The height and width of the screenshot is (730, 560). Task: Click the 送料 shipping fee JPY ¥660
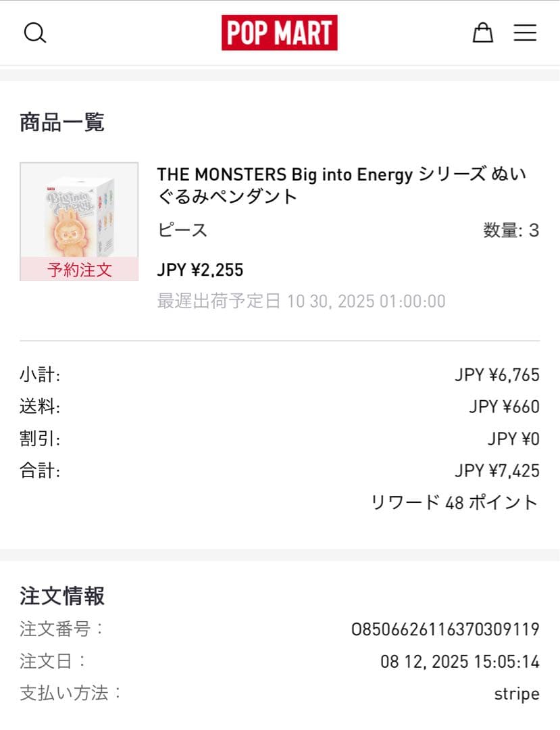pos(504,407)
